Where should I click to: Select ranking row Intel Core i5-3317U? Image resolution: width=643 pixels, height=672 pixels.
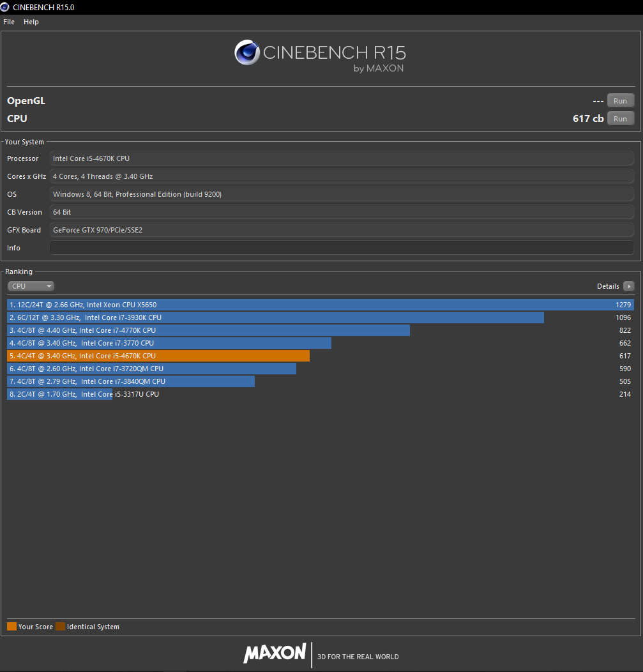(x=321, y=394)
